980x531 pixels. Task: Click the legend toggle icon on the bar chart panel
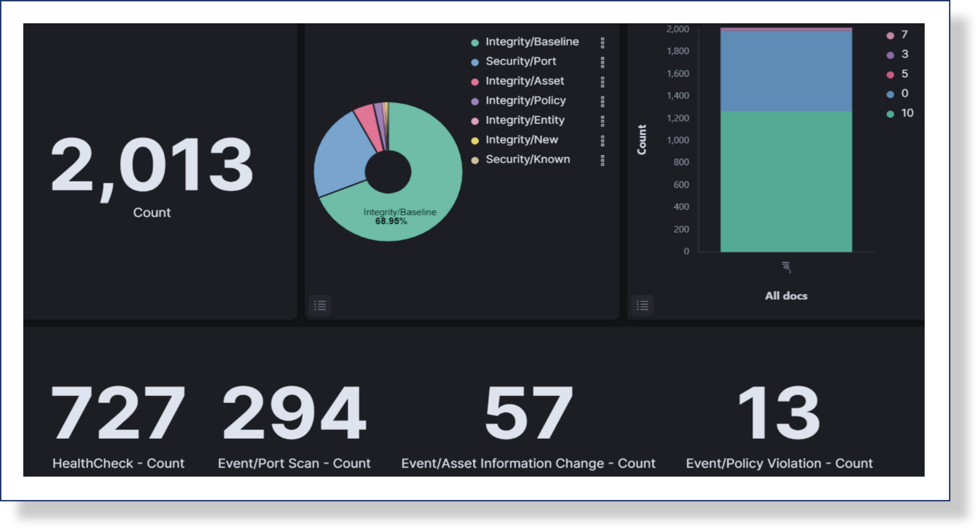[643, 306]
